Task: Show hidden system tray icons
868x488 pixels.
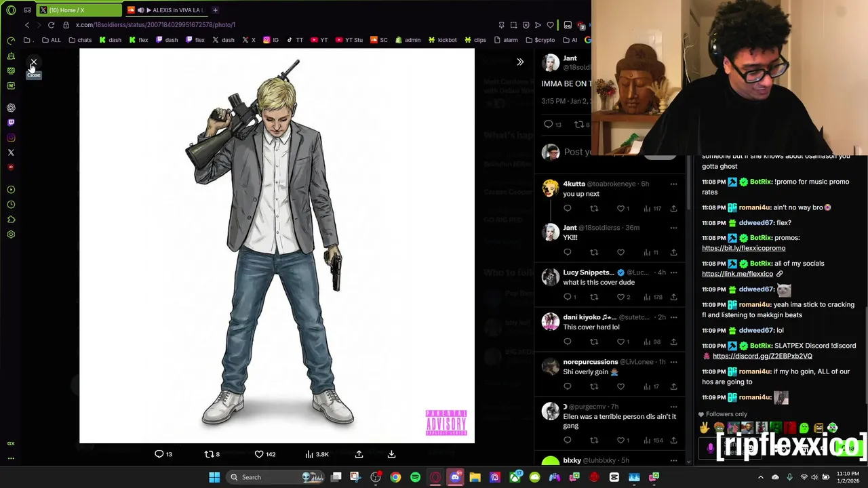Action: [760, 477]
